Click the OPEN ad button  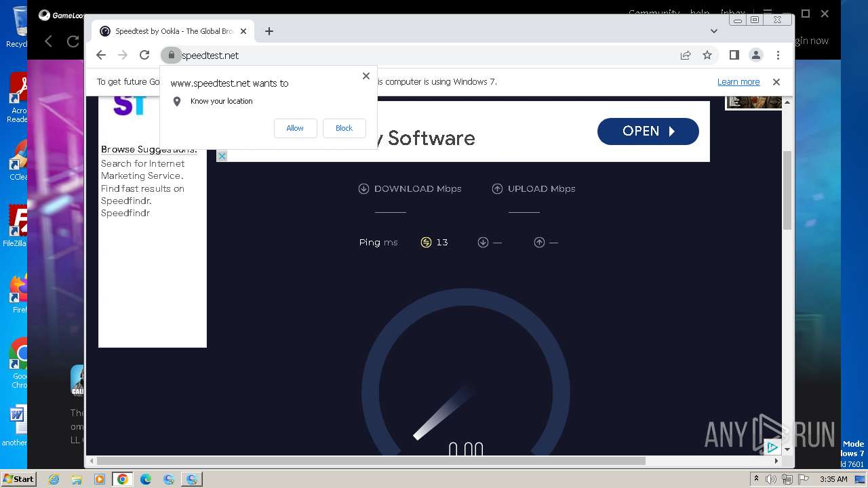[648, 131]
